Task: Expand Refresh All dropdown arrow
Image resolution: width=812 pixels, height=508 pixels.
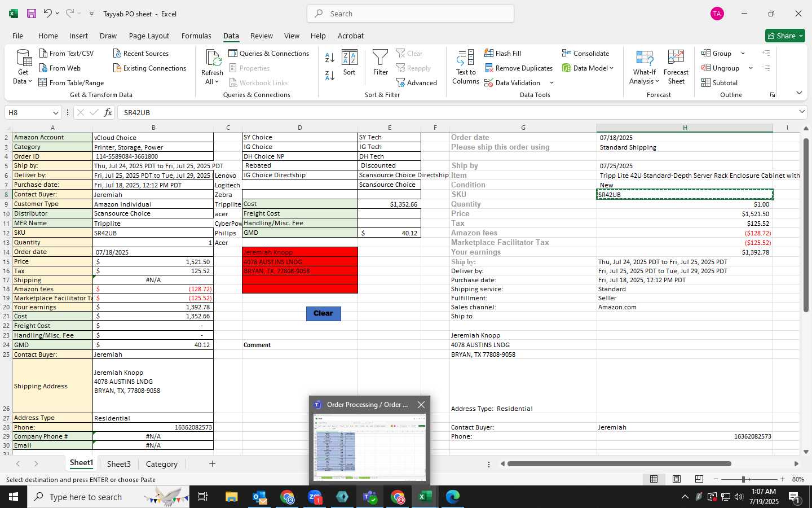Action: (217, 82)
